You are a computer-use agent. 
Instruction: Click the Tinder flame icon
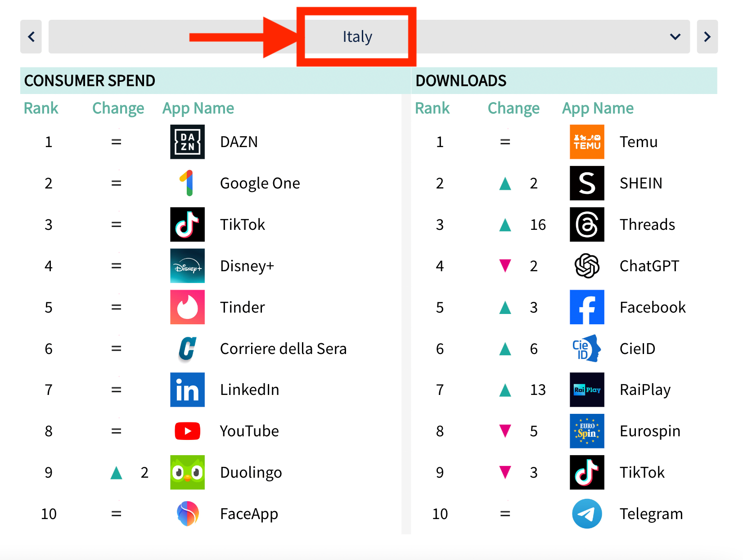(x=187, y=307)
